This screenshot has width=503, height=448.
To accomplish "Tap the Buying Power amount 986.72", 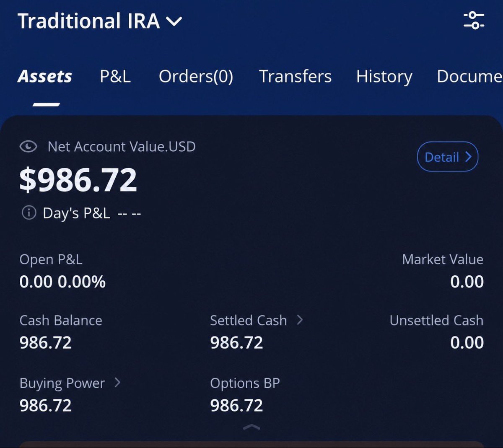I will [x=46, y=406].
